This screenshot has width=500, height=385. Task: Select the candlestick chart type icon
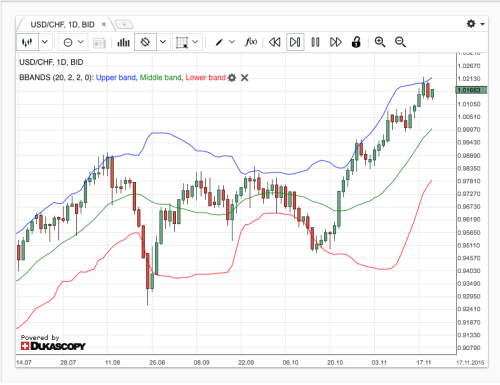pos(27,42)
